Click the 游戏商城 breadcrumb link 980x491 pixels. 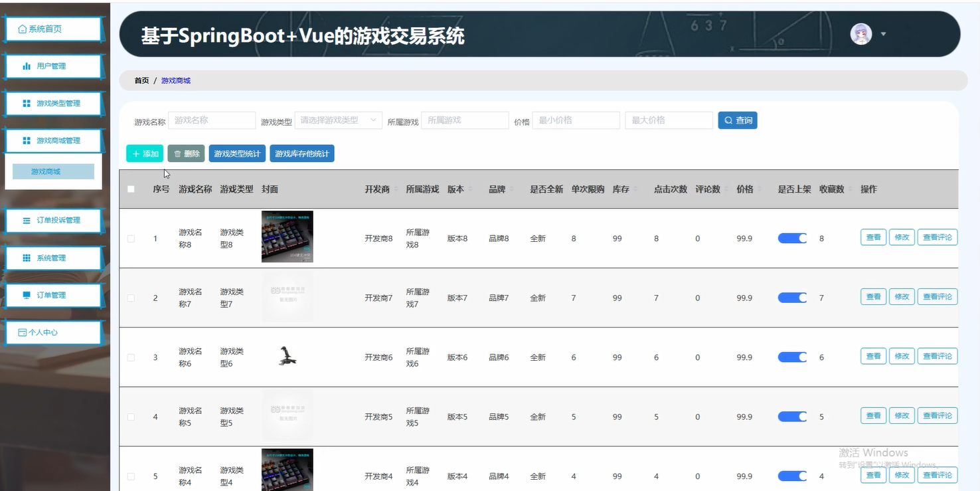tap(176, 80)
